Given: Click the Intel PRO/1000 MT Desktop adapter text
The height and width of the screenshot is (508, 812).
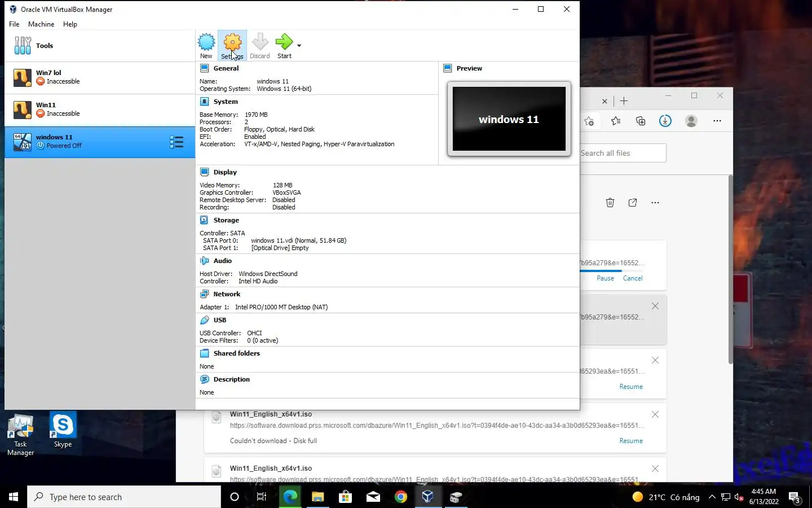Looking at the screenshot, I should (281, 307).
